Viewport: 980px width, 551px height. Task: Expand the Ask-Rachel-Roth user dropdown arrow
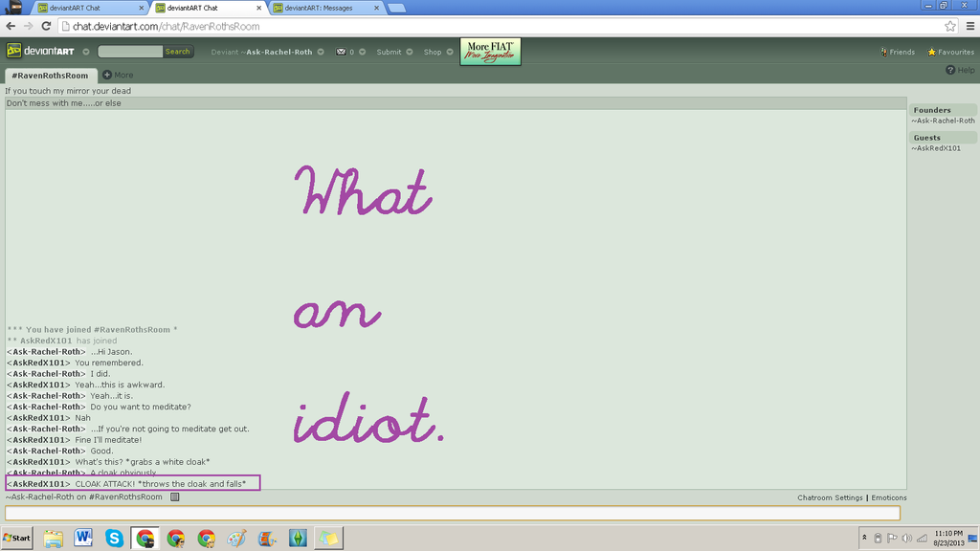(321, 52)
